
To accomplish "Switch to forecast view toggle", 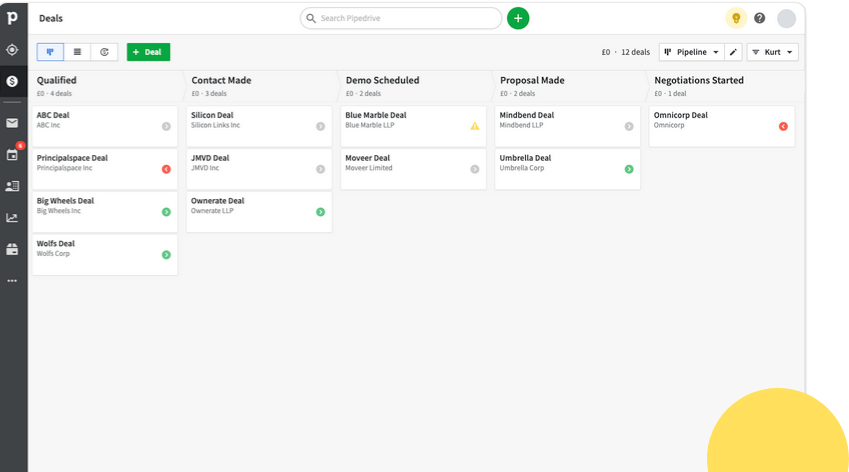I will (x=105, y=52).
